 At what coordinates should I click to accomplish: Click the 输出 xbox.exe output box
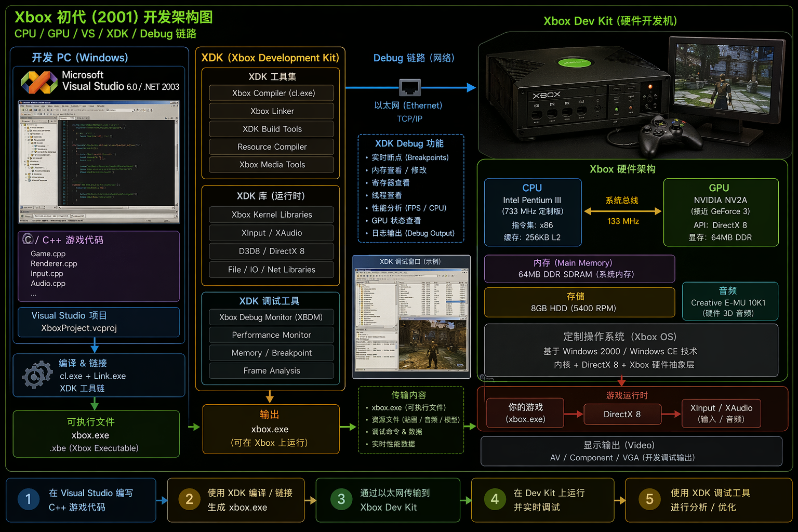point(271,429)
